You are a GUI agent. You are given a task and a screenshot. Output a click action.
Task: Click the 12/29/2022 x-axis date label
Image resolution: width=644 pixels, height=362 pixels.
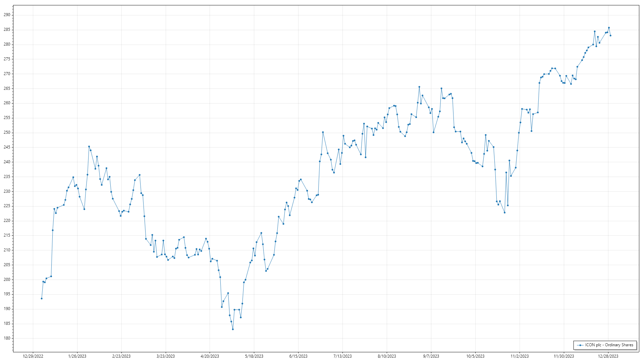pyautogui.click(x=33, y=356)
